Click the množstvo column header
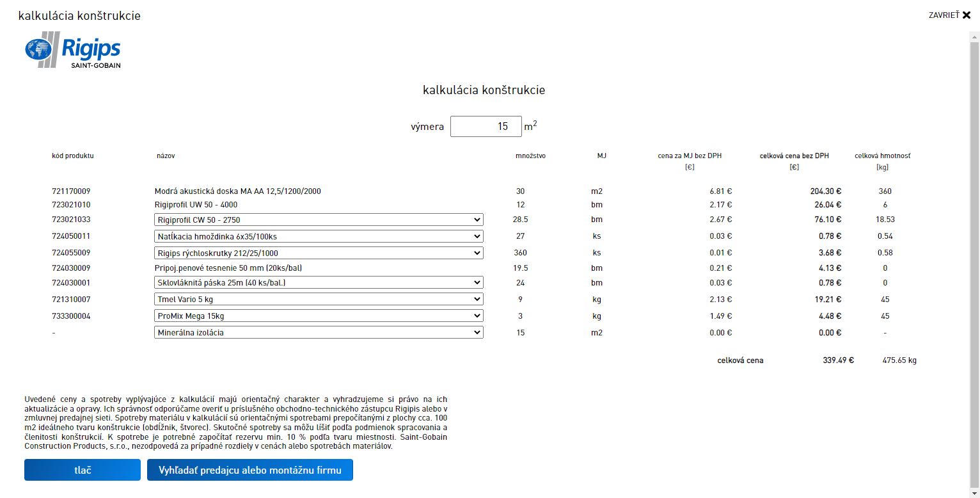The height and width of the screenshot is (498, 980). point(531,156)
